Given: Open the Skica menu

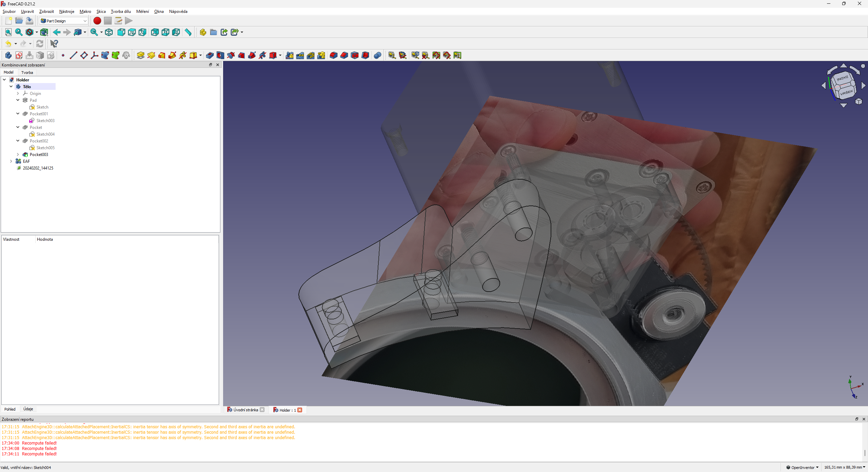Looking at the screenshot, I should point(101,11).
